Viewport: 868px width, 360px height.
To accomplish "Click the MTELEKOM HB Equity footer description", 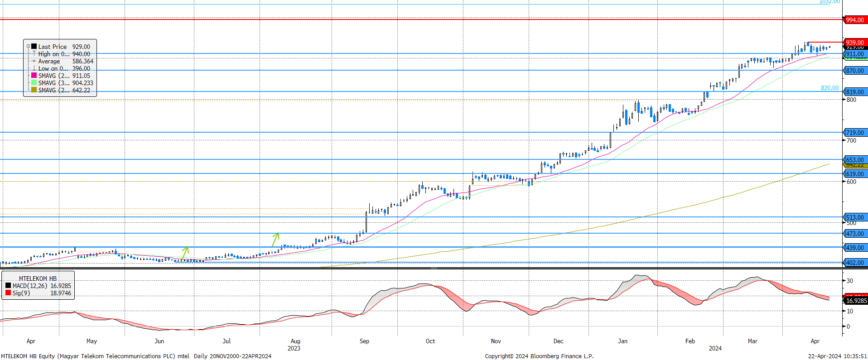I will (x=136, y=356).
